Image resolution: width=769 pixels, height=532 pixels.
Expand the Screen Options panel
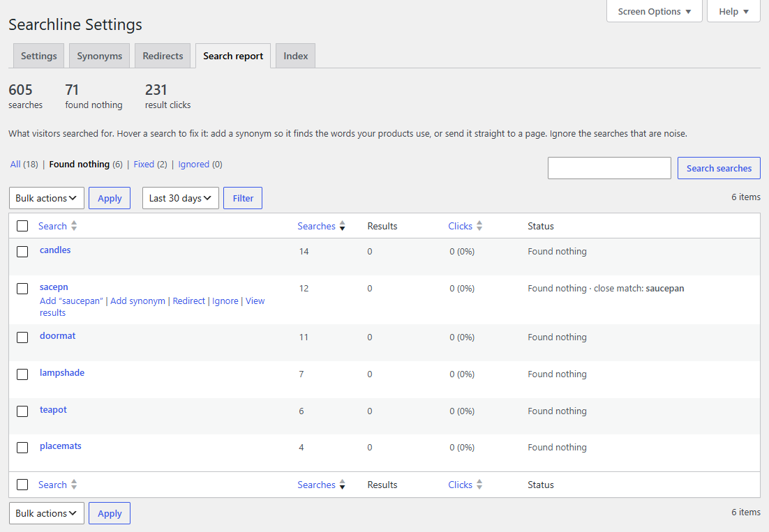click(x=655, y=11)
